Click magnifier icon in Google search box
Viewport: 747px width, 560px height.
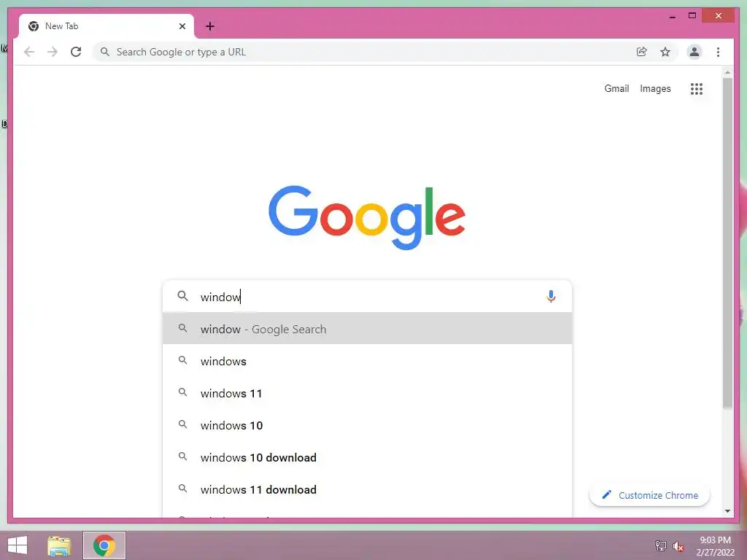(x=182, y=296)
